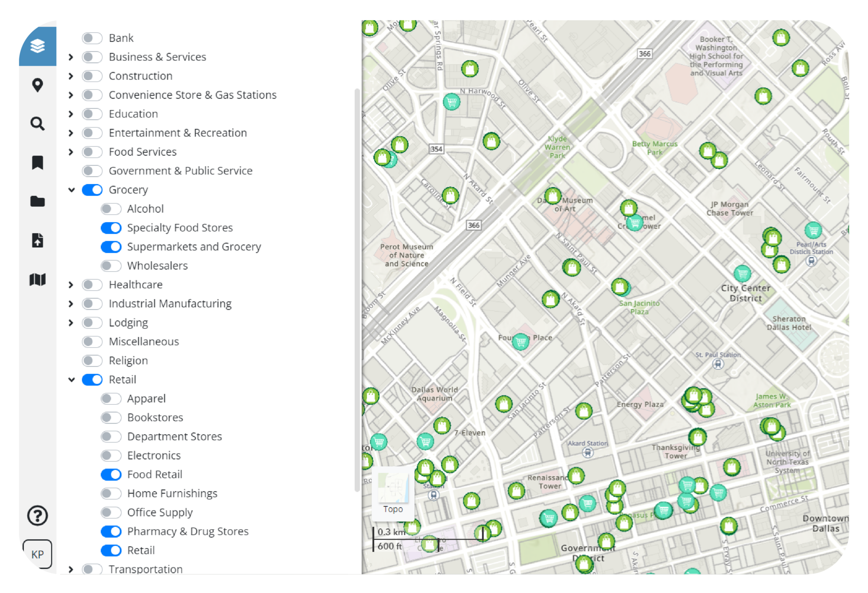Click the bookmarks icon in the sidebar

[37, 162]
